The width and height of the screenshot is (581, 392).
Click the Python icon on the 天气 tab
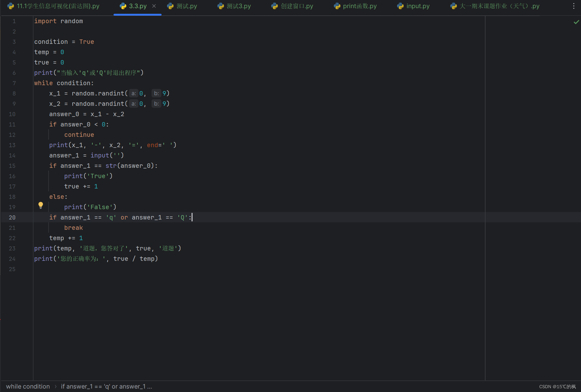pos(454,6)
